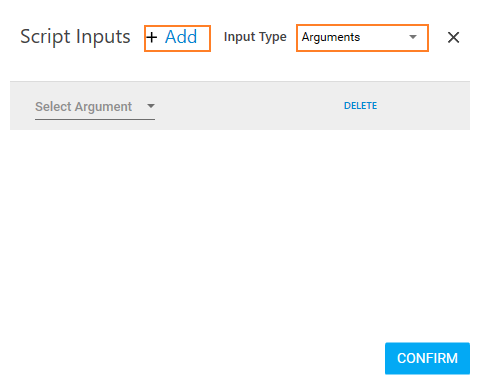This screenshot has width=480, height=387.
Task: Click the Select Argument dropdown arrow
Action: click(151, 106)
